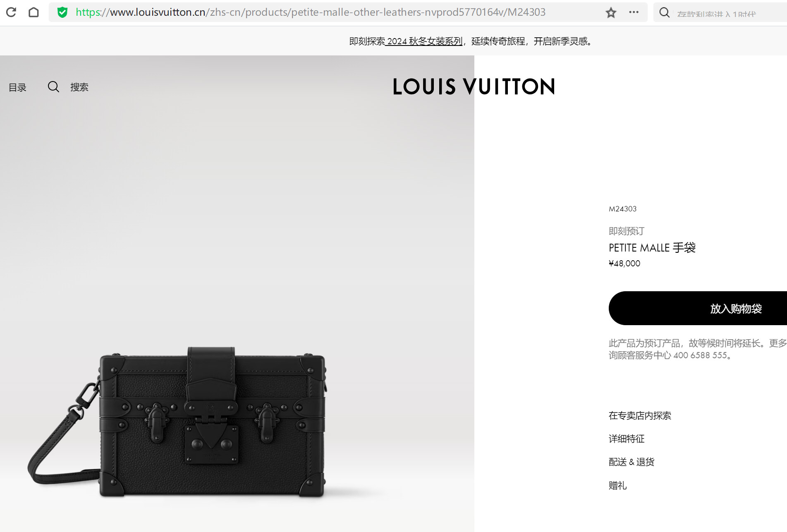Expand 详细特征 details section
This screenshot has height=532, width=787.
[627, 439]
